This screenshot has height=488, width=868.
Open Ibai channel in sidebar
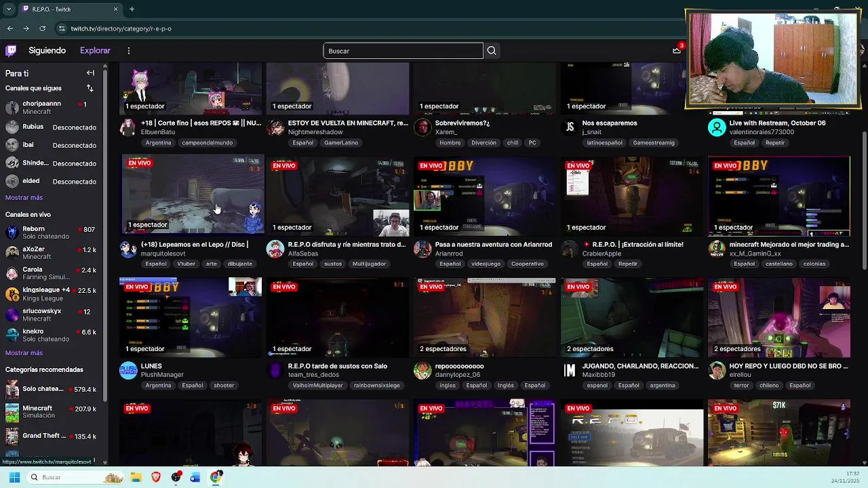coord(51,145)
